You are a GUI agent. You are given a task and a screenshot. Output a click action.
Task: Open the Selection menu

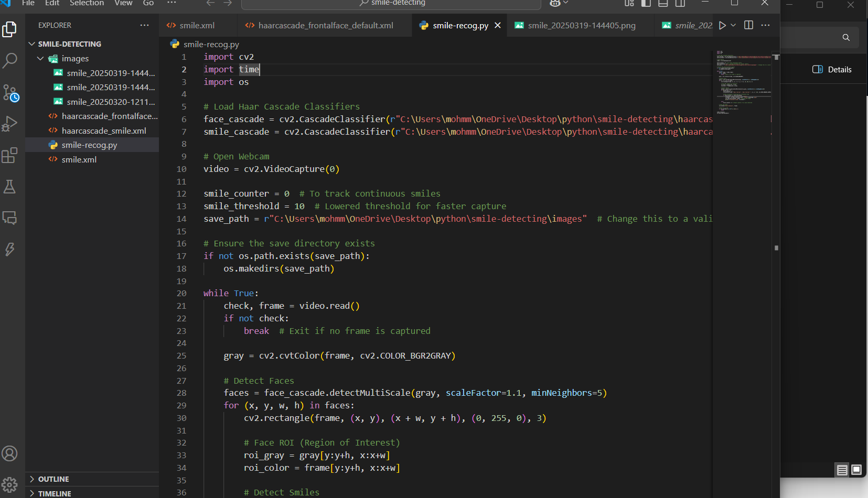pos(87,3)
